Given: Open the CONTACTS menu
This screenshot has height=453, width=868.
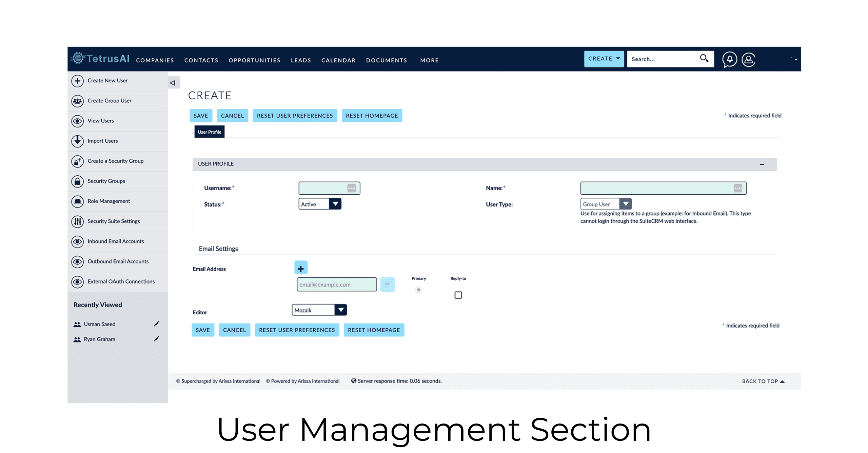Looking at the screenshot, I should 201,60.
